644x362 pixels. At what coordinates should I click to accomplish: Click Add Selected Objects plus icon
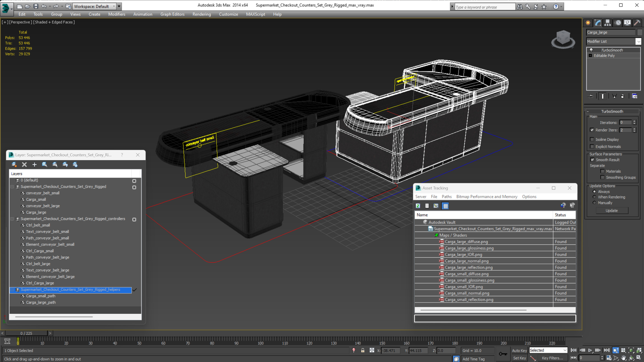click(35, 164)
